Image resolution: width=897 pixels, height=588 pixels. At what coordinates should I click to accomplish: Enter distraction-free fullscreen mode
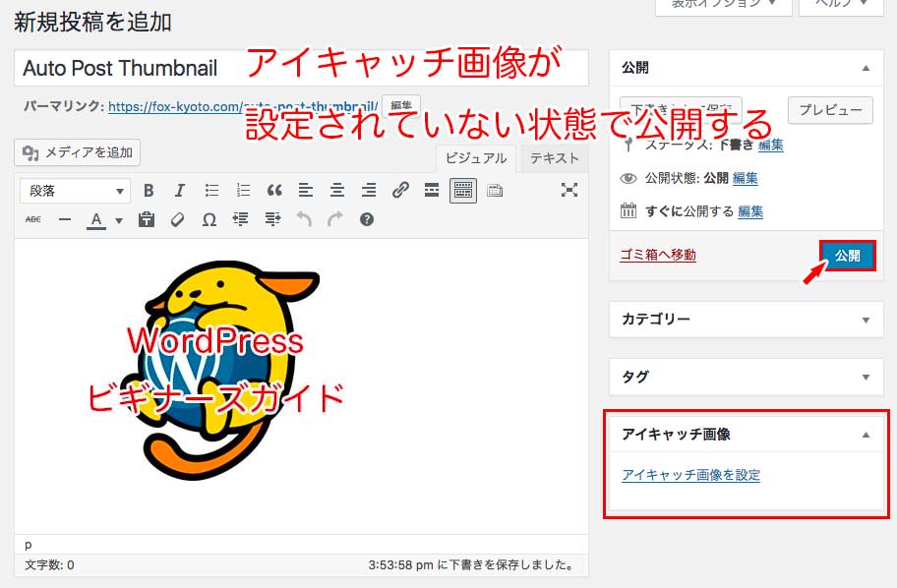569,190
